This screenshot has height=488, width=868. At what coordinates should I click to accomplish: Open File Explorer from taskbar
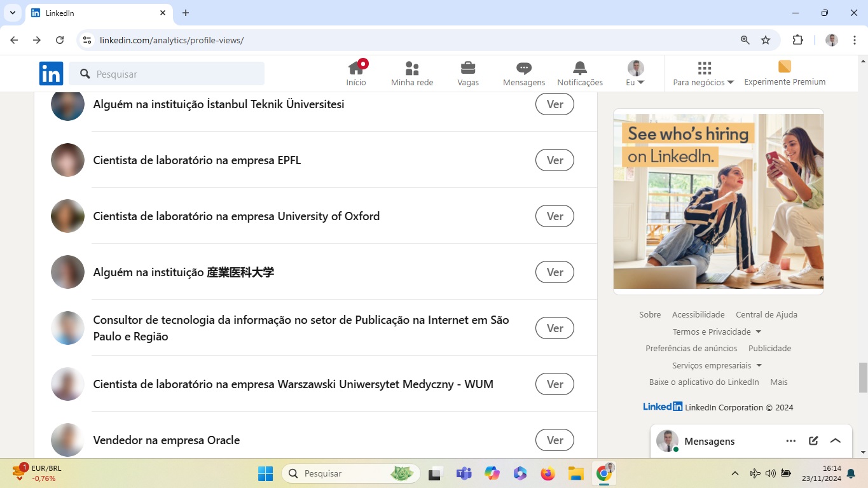(x=575, y=473)
